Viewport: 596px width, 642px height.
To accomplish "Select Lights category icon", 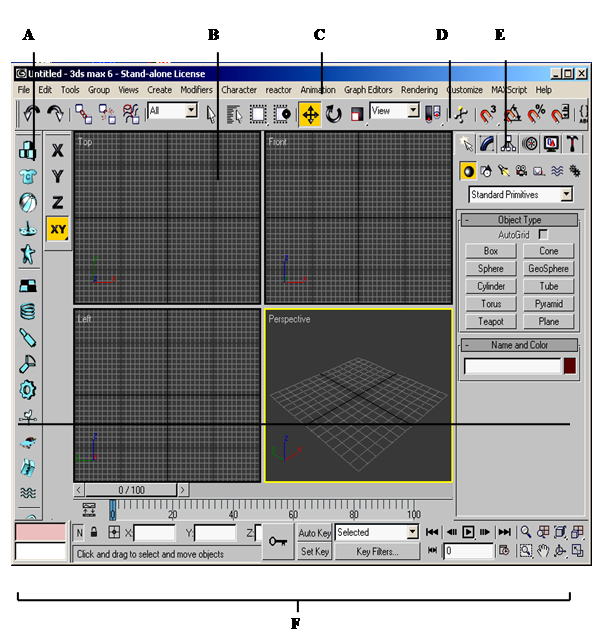I will click(x=503, y=171).
